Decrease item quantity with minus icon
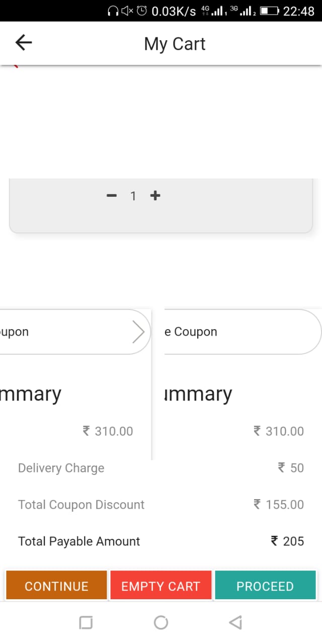This screenshot has width=322, height=644. click(x=112, y=196)
